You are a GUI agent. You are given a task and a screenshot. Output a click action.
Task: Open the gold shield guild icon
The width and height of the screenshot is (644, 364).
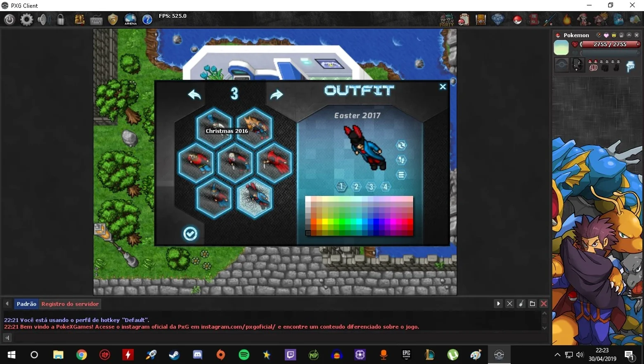[113, 19]
